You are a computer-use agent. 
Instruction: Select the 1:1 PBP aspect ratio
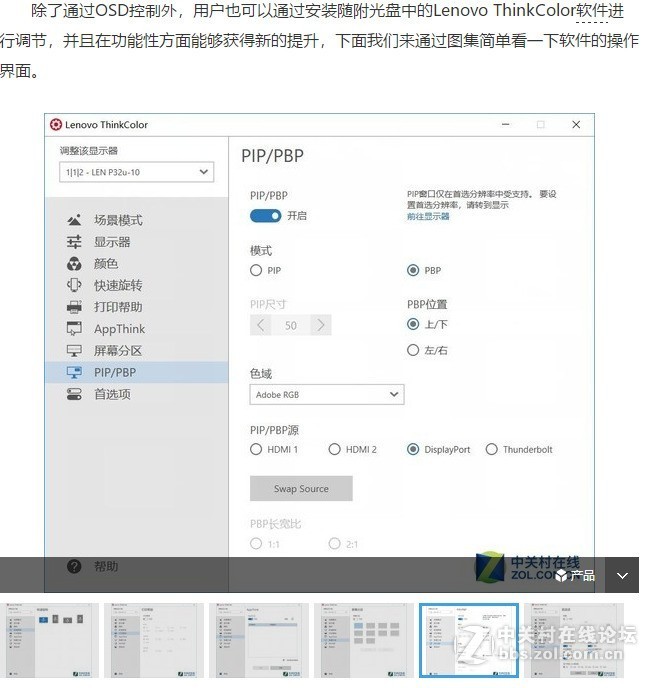[x=256, y=544]
